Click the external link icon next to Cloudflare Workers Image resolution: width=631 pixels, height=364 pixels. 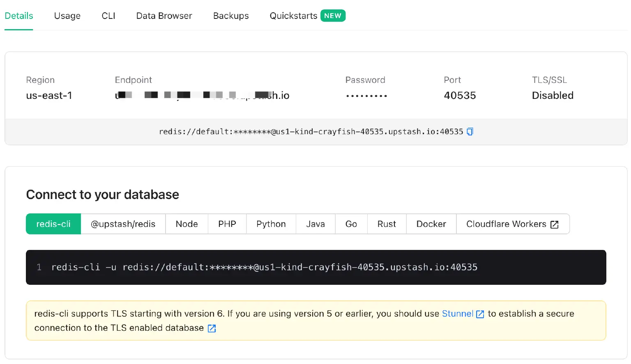(555, 224)
